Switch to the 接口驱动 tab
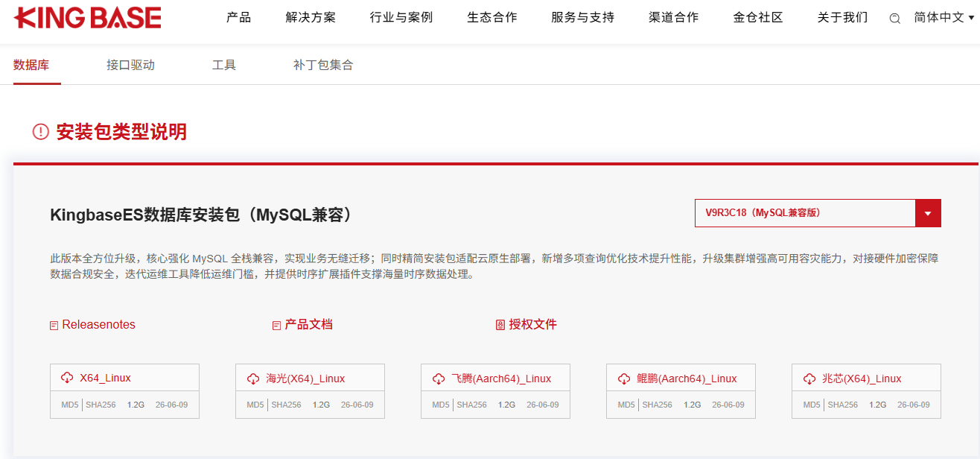The image size is (980, 459). (130, 65)
